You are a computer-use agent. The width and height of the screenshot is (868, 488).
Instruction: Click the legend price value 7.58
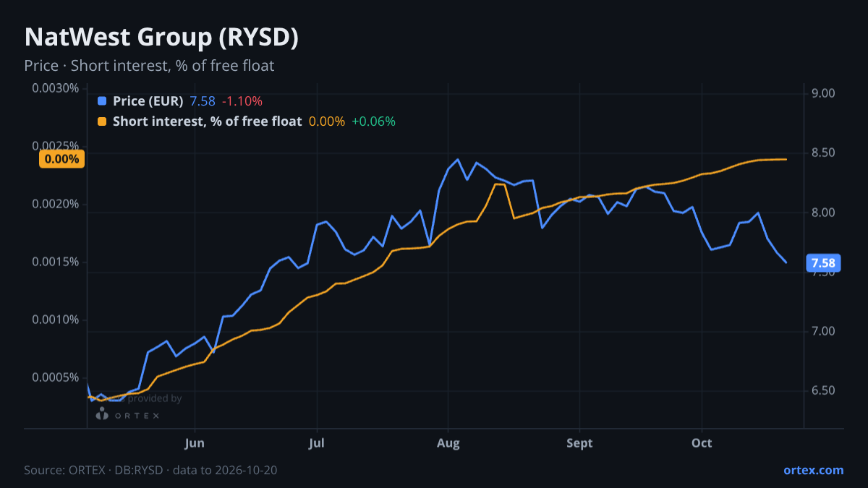203,101
